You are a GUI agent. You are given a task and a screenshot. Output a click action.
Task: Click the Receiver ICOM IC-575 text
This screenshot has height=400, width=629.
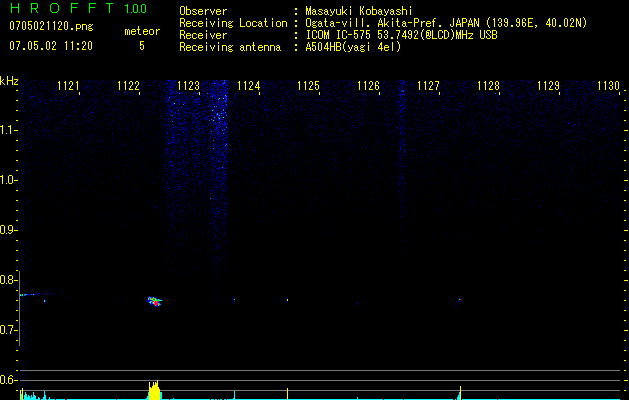[x=401, y=35]
